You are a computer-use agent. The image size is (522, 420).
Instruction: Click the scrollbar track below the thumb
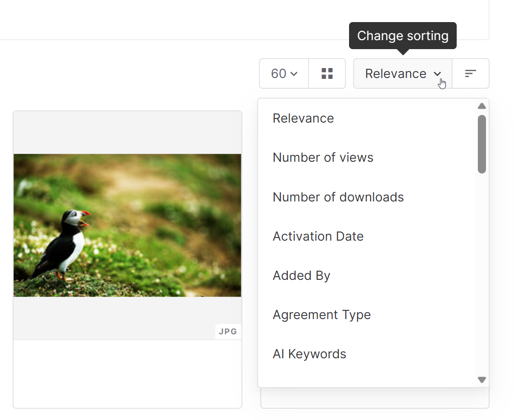click(x=482, y=273)
